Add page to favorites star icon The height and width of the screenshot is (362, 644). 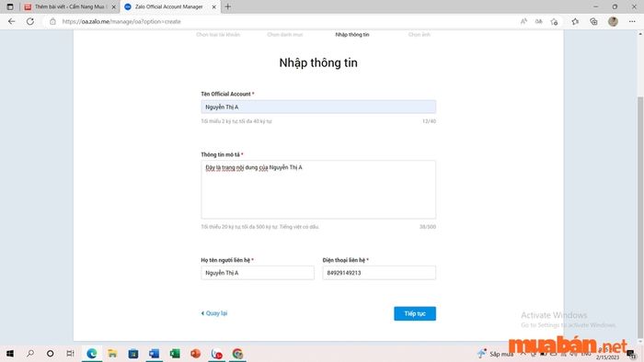(554, 21)
